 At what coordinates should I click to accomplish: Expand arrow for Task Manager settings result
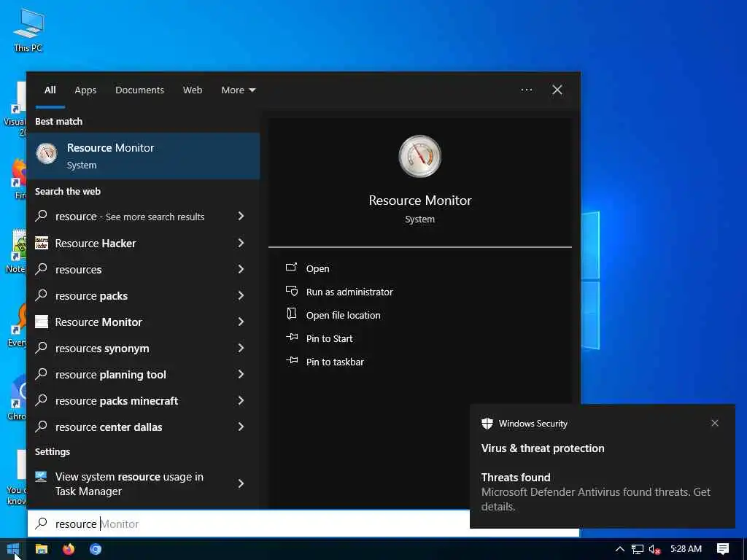(x=241, y=484)
